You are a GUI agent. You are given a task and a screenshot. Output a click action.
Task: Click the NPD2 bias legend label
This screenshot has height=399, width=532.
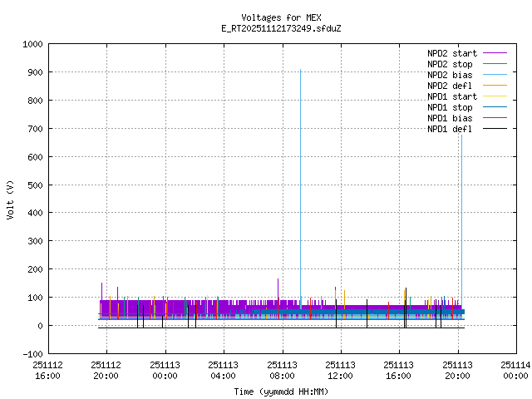click(450, 75)
